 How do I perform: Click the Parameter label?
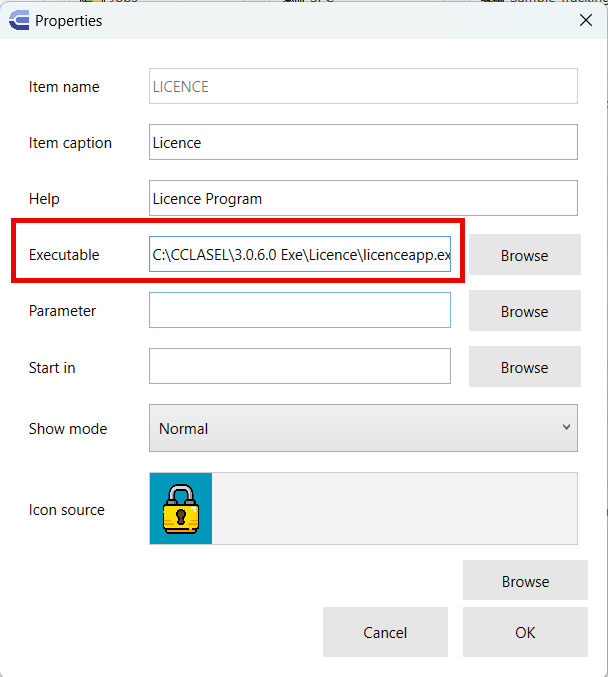coord(62,311)
